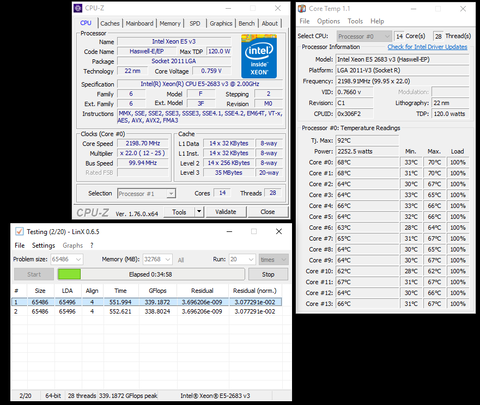Viewport: 480px width, 405px height.
Task: Open the File menu in Core Temp
Action: click(x=304, y=21)
